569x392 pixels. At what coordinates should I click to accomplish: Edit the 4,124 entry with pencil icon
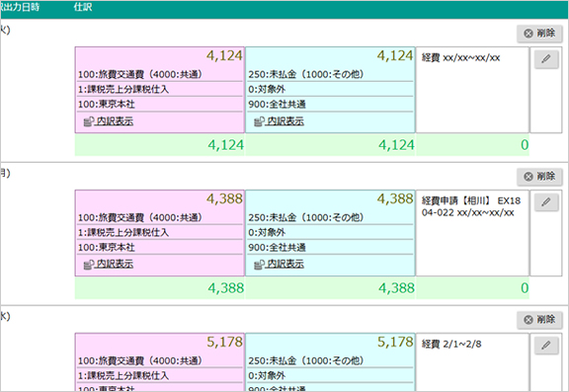click(546, 59)
